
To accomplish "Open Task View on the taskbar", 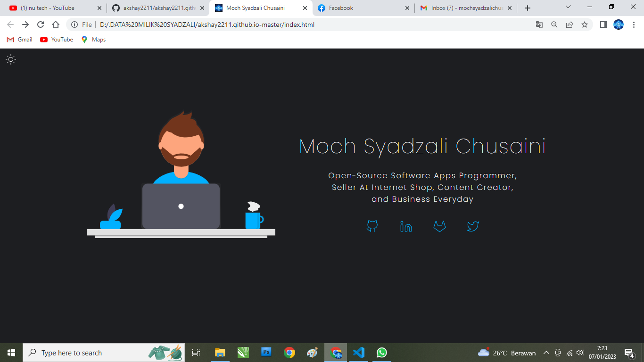I will 196,353.
